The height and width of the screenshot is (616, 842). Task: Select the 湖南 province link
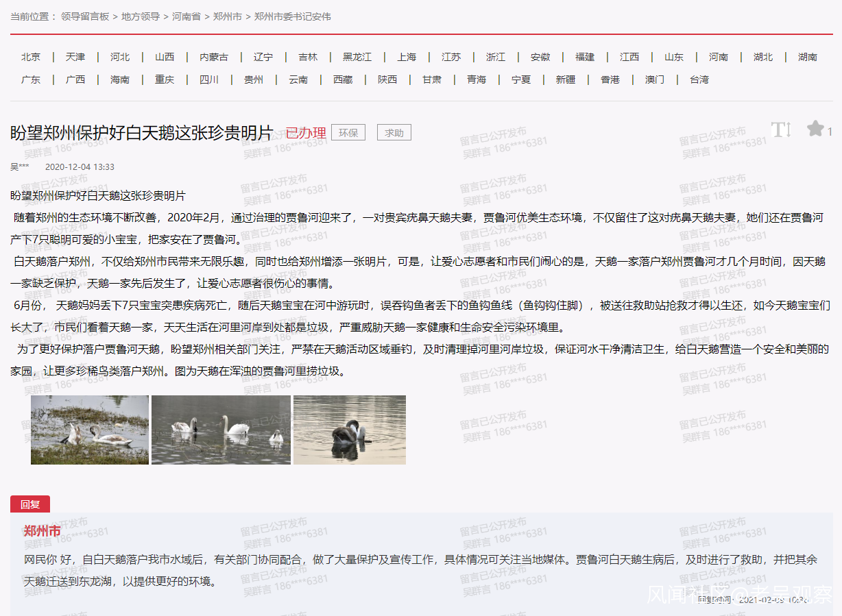[808, 57]
